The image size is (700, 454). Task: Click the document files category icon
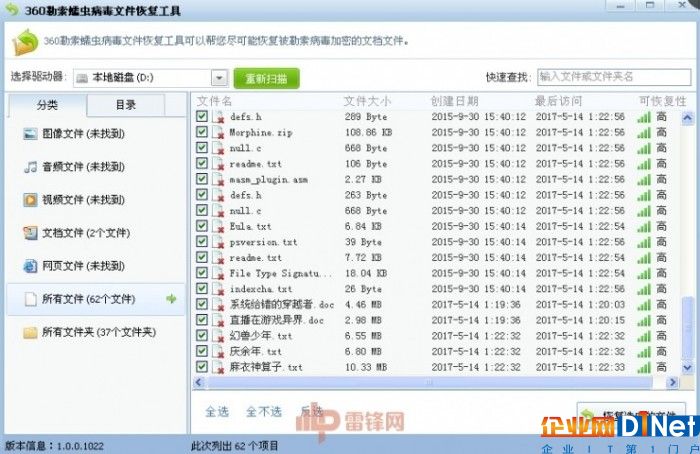click(x=30, y=233)
